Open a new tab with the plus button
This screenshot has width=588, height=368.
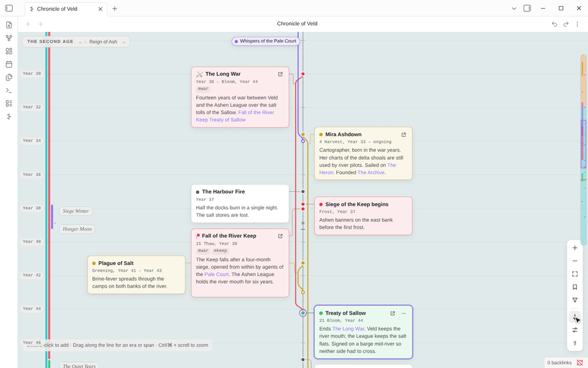(115, 9)
